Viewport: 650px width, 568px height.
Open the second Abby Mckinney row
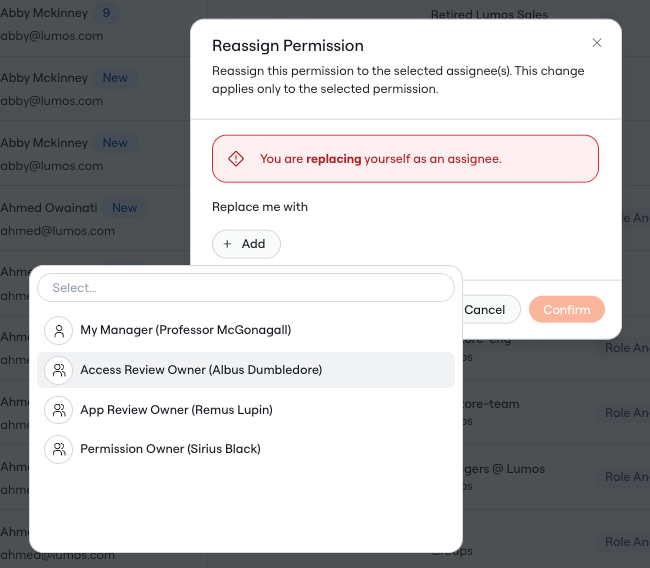95,89
